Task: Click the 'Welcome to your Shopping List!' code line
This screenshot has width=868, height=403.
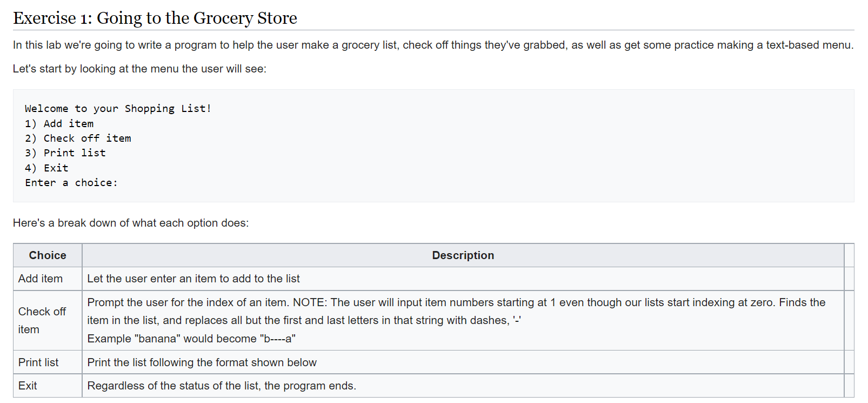Action: pyautogui.click(x=118, y=108)
